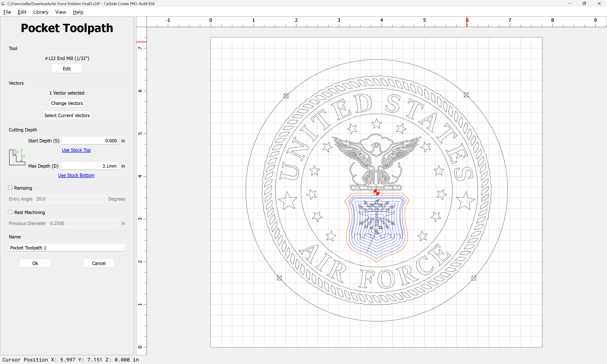Viewport: 607px width, 364px height.
Task: Open the File menu
Action: (x=7, y=12)
